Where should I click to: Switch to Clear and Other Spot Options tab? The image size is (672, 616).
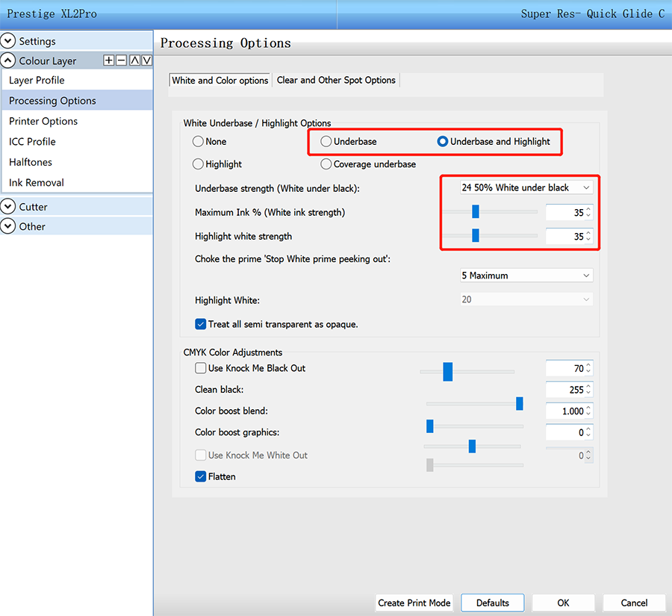click(x=336, y=80)
